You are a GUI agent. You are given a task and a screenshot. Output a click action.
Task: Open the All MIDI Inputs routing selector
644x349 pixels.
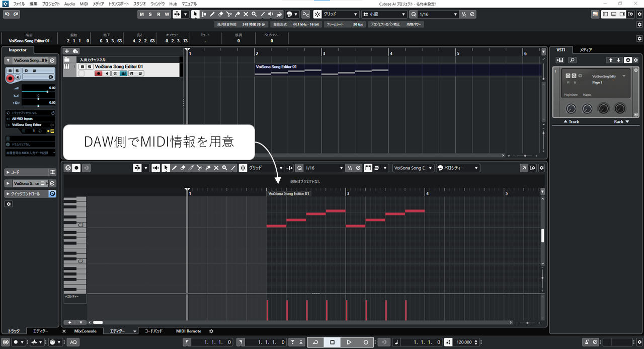pos(30,118)
